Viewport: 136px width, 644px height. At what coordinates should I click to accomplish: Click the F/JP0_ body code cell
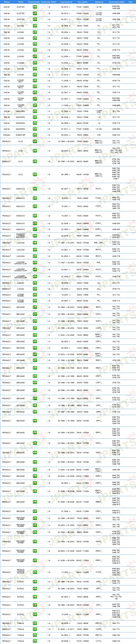coord(99,572)
